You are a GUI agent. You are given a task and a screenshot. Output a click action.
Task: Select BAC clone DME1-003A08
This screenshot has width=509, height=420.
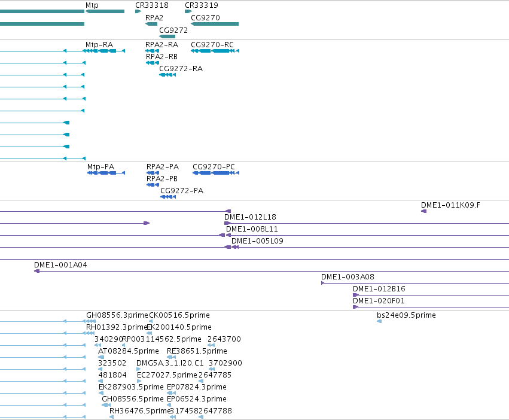click(415, 283)
